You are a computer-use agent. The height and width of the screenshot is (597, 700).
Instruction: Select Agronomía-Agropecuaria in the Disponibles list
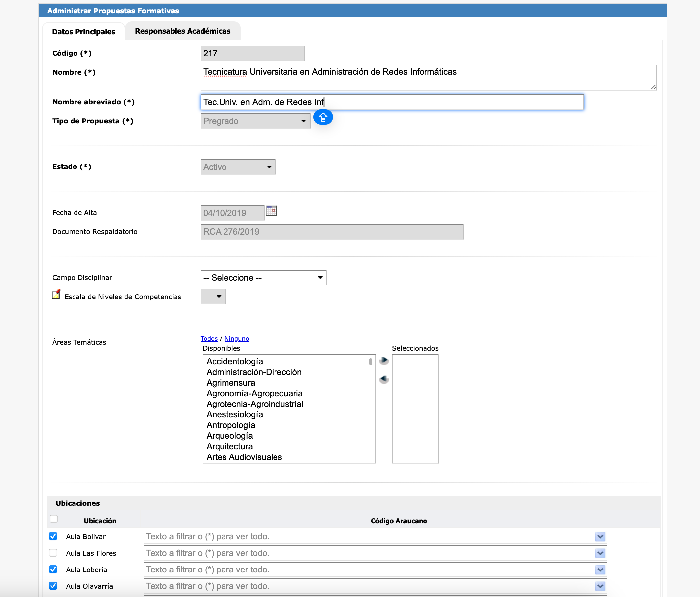pyautogui.click(x=254, y=393)
